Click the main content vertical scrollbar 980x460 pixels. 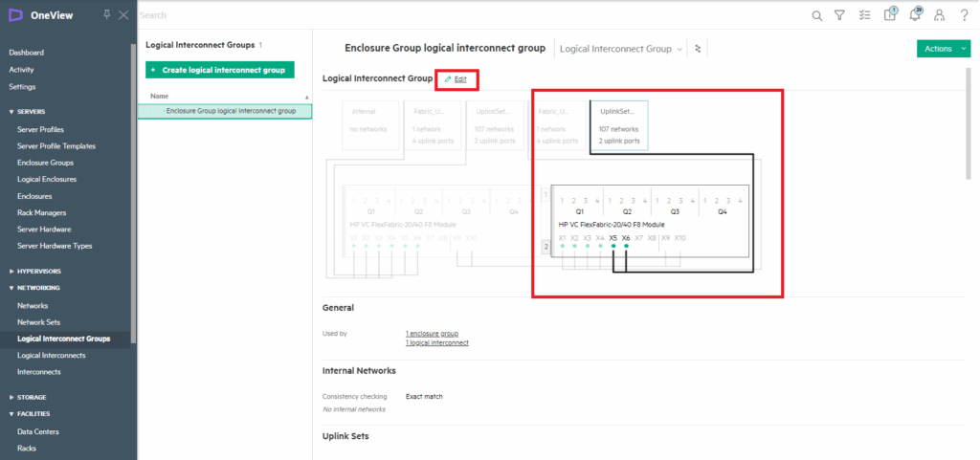pos(969,121)
